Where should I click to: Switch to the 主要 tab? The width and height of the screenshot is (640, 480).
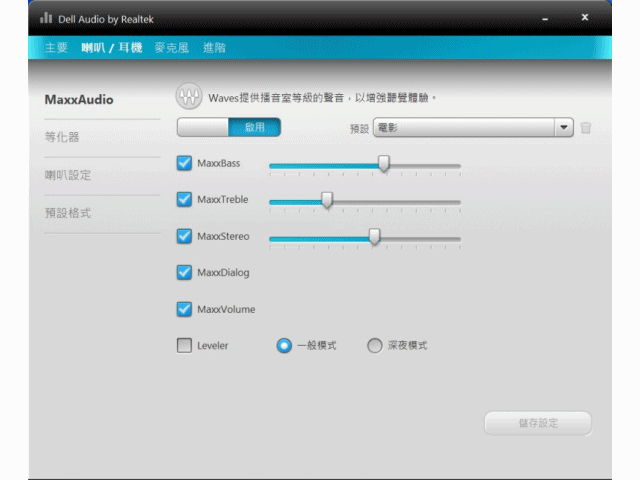coord(56,48)
